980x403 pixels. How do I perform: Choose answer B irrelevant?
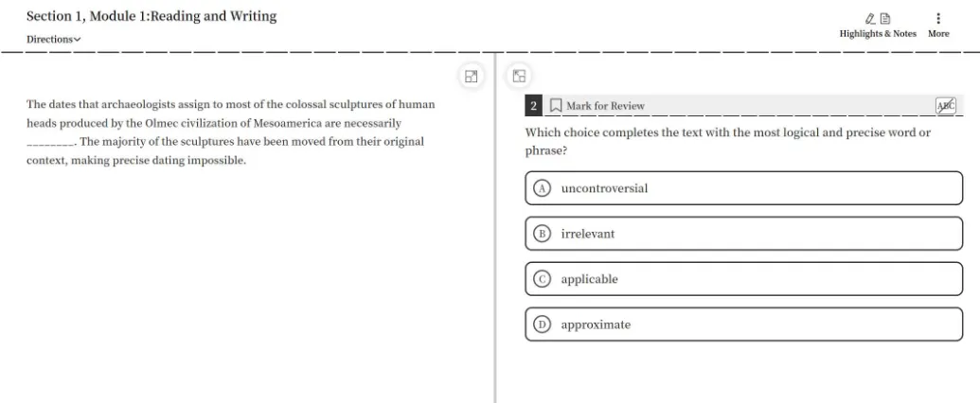coord(743,234)
